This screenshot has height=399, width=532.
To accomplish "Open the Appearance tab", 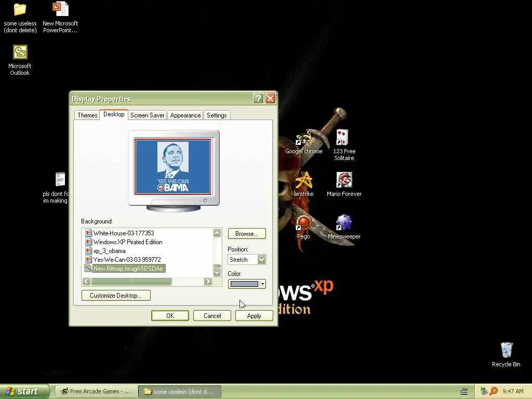I will coord(185,115).
